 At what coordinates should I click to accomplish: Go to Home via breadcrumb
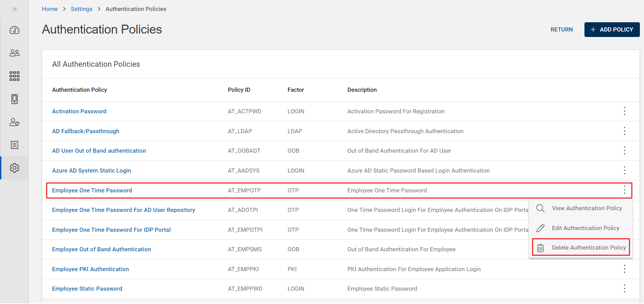[50, 9]
